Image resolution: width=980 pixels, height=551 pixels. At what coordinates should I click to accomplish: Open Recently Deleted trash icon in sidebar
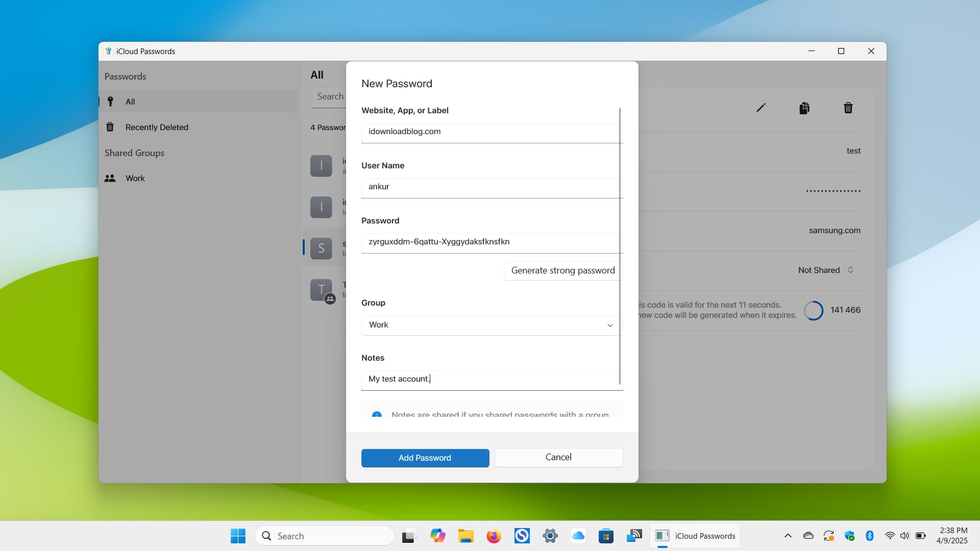click(110, 127)
